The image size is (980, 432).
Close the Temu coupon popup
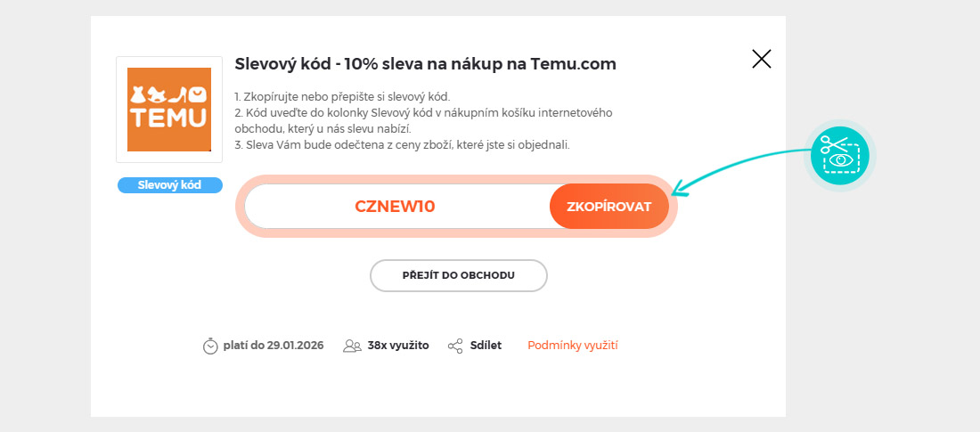pos(761,60)
